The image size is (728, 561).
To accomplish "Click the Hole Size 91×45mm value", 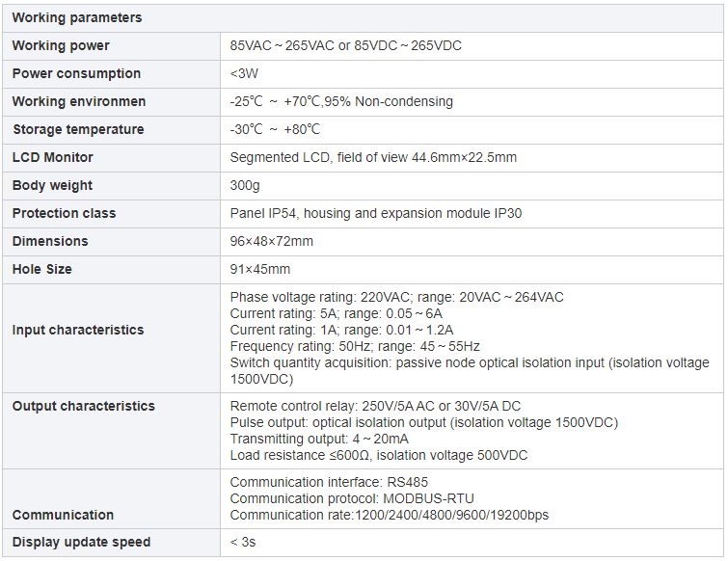I will 259,269.
